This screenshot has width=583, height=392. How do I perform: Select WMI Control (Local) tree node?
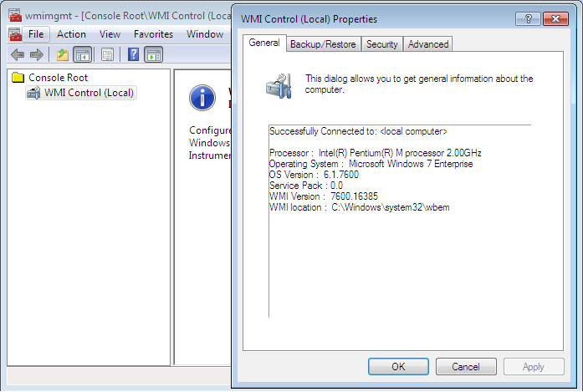[89, 93]
